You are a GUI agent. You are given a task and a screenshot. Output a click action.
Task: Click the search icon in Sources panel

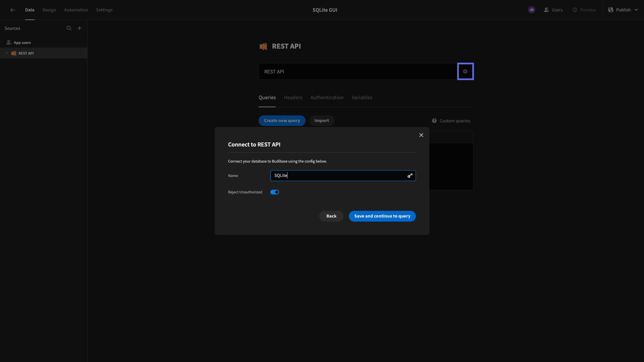(x=69, y=28)
